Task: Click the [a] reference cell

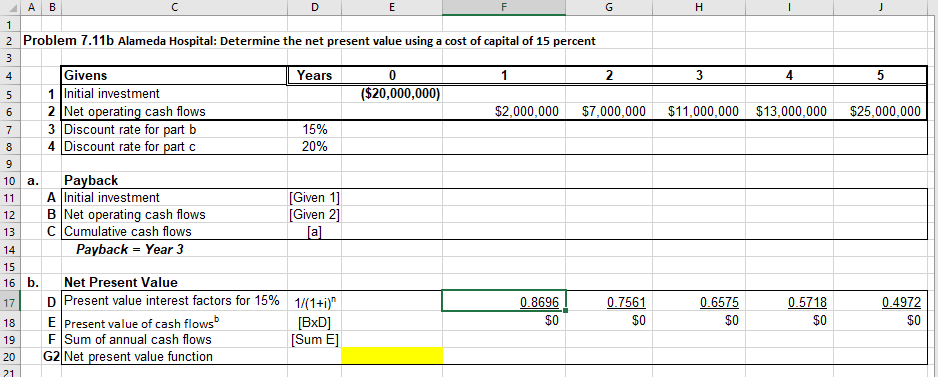Action: tap(314, 231)
